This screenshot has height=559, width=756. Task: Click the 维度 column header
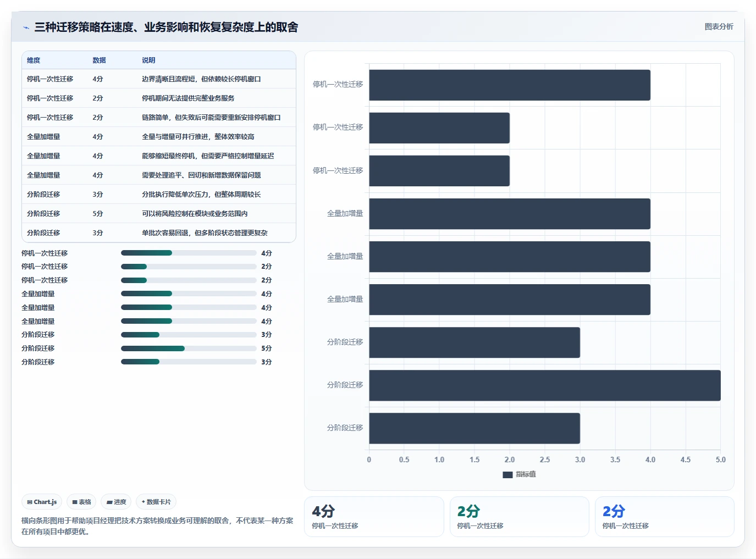[x=34, y=60]
